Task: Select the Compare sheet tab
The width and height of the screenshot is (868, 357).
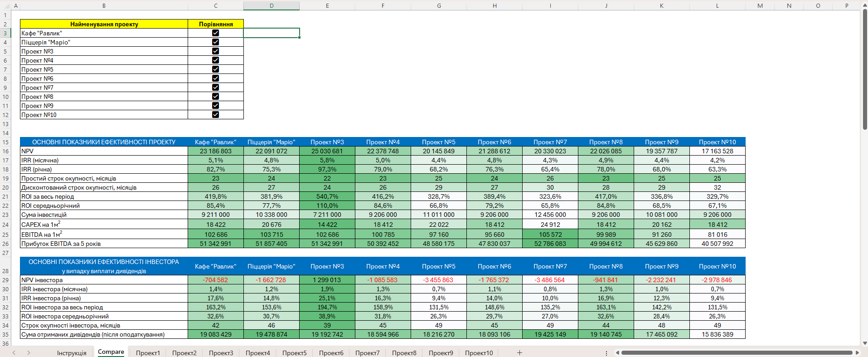Action: (x=111, y=352)
